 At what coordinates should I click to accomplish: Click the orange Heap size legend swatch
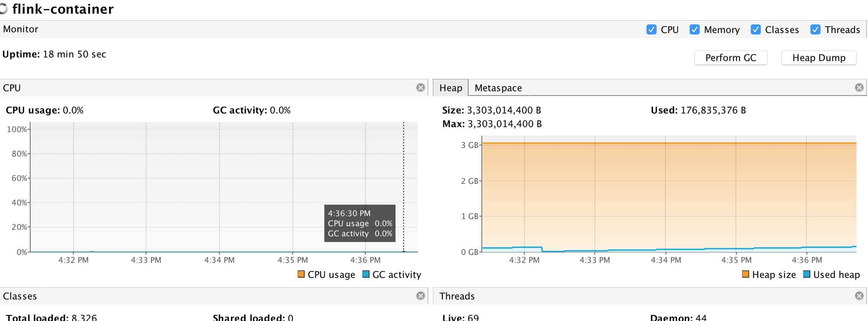[746, 274]
